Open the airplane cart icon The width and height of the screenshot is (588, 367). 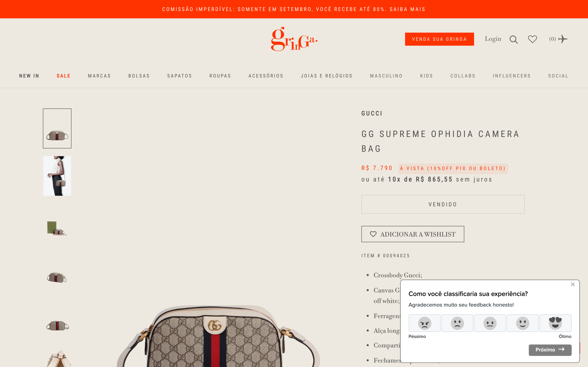[562, 39]
